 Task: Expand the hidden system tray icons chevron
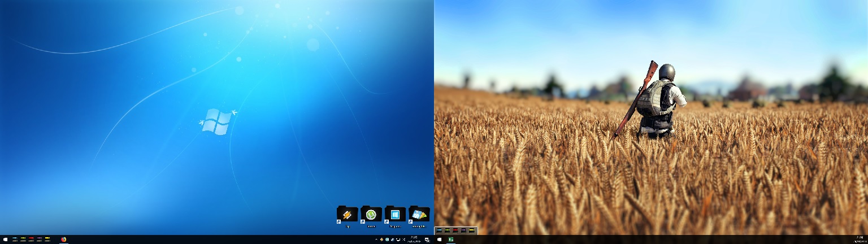pyautogui.click(x=376, y=239)
